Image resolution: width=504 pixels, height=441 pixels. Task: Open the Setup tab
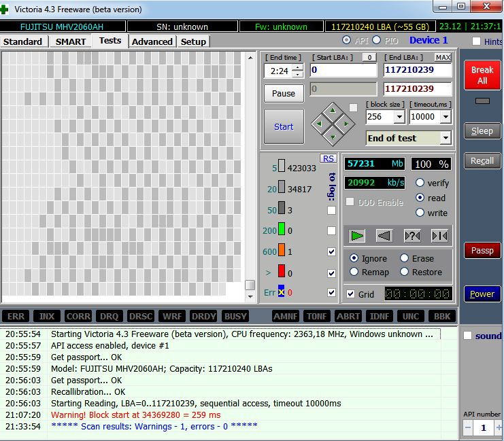193,41
